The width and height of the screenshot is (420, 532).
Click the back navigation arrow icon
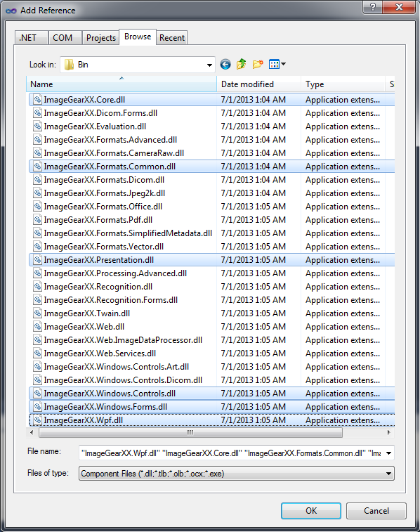click(225, 64)
